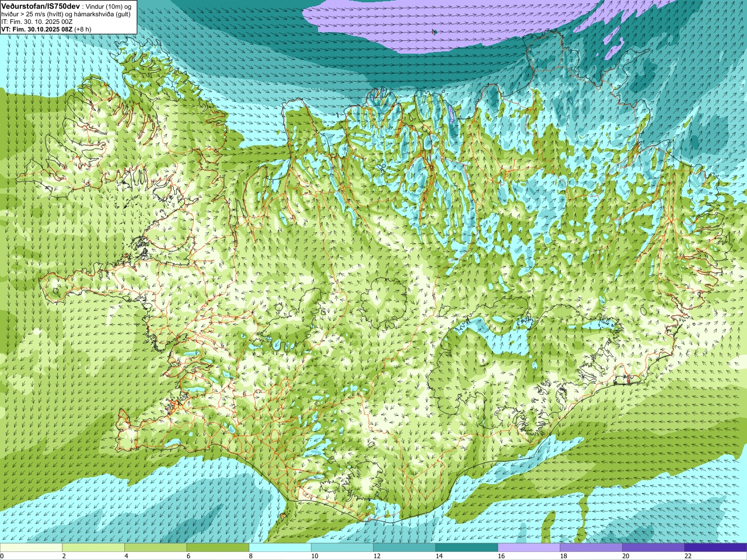Screen dimensions: 747x560
Task: Click the pale yellow 0–2 m/s legend swatch
Action: click(31, 548)
